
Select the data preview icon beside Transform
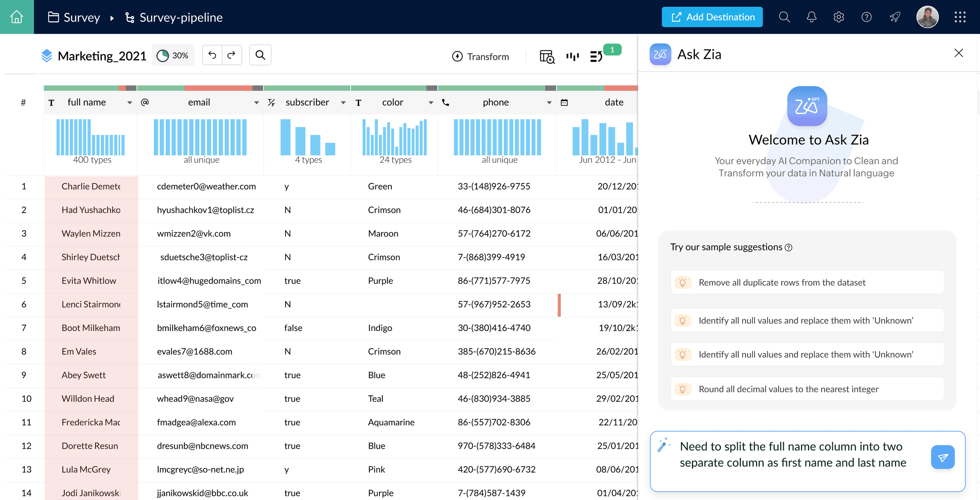tap(547, 56)
